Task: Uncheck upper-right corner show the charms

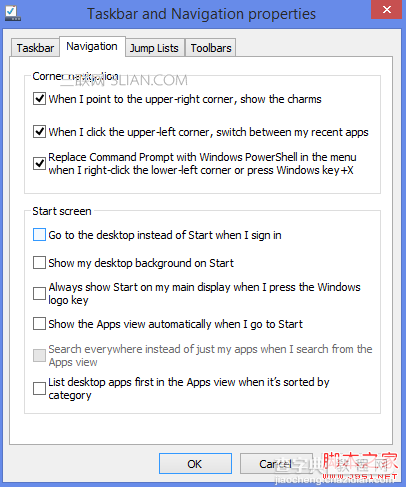Action: tap(39, 99)
